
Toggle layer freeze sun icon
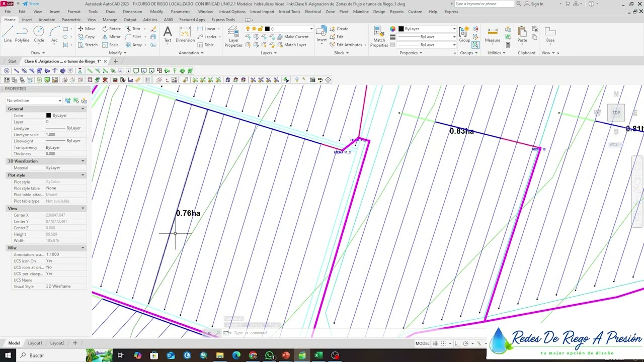tap(254, 29)
